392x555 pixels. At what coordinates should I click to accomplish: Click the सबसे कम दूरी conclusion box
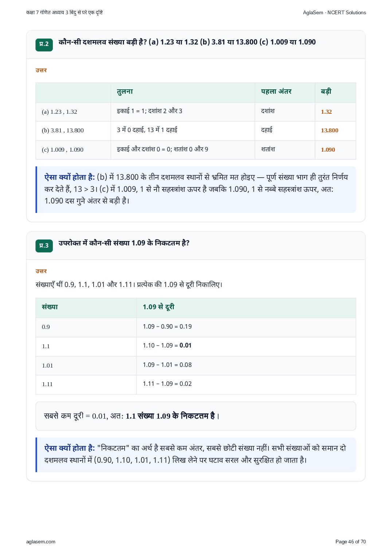tap(196, 416)
